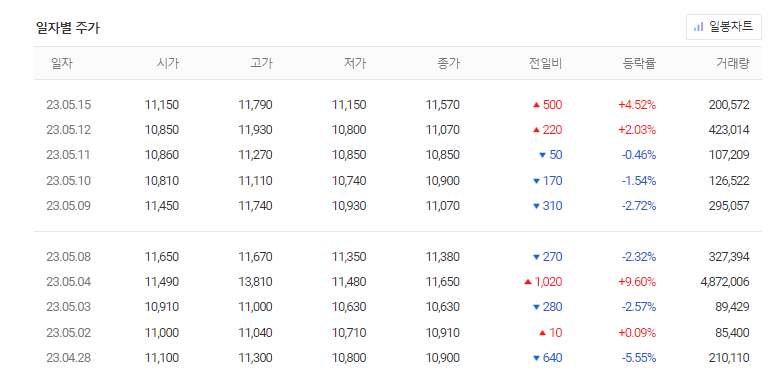This screenshot has height=379, width=770.
Task: Click the 전일비 column header
Action: pos(546,63)
